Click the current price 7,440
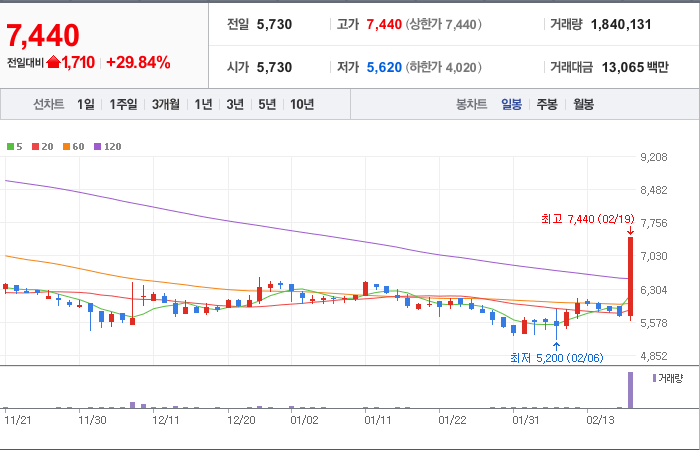700x450 pixels. [x=43, y=35]
